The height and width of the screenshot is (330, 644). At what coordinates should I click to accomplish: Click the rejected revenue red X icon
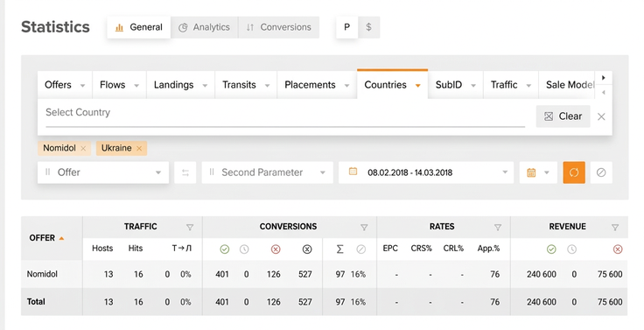coord(617,249)
